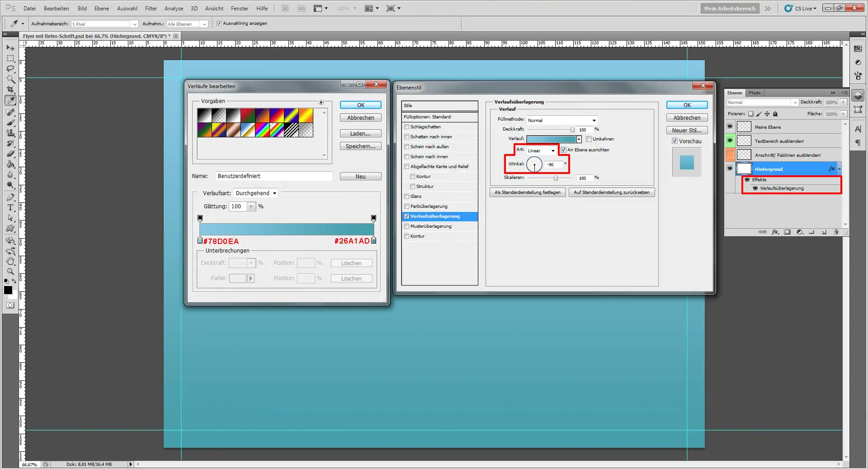Hide the Meine Ebene layer
The image size is (868, 469).
tap(730, 127)
